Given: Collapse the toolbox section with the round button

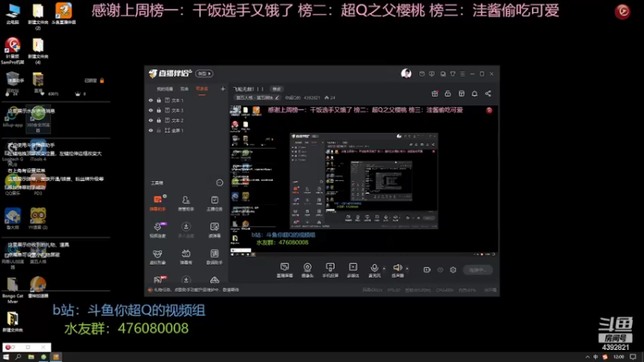Looking at the screenshot, I should [x=220, y=183].
